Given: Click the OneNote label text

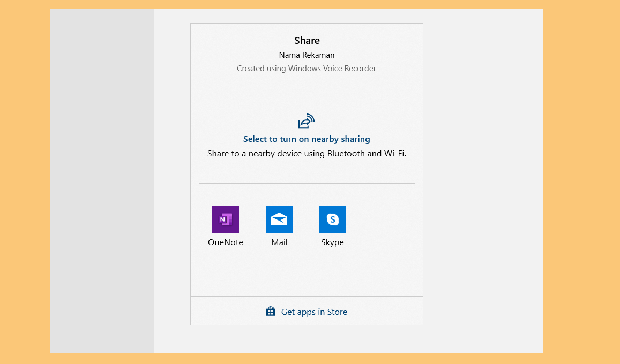Looking at the screenshot, I should pos(226,242).
